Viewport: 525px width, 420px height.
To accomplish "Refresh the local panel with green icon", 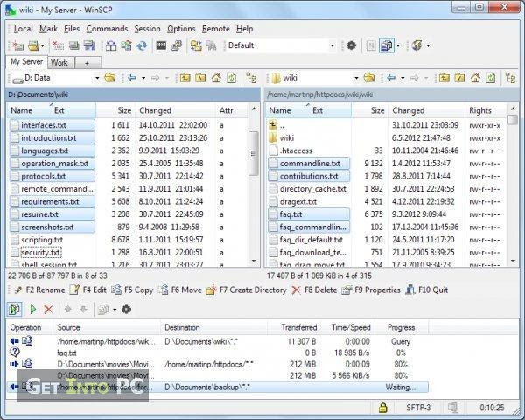I will 232,78.
